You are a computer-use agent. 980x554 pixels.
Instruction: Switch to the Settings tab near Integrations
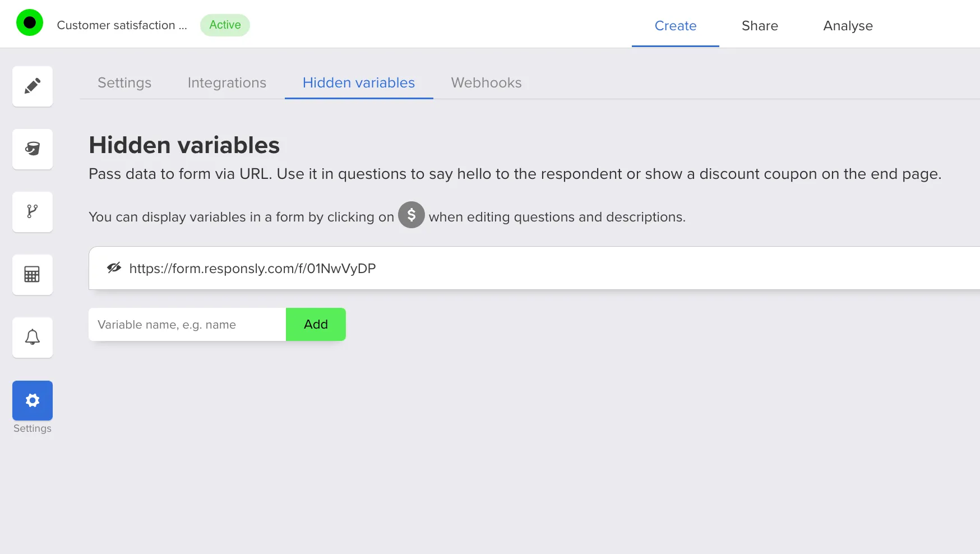[124, 82]
